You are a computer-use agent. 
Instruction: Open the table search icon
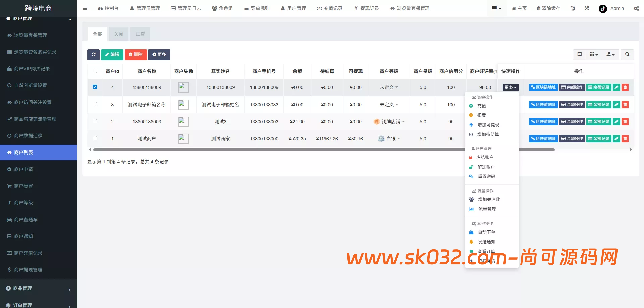click(627, 54)
